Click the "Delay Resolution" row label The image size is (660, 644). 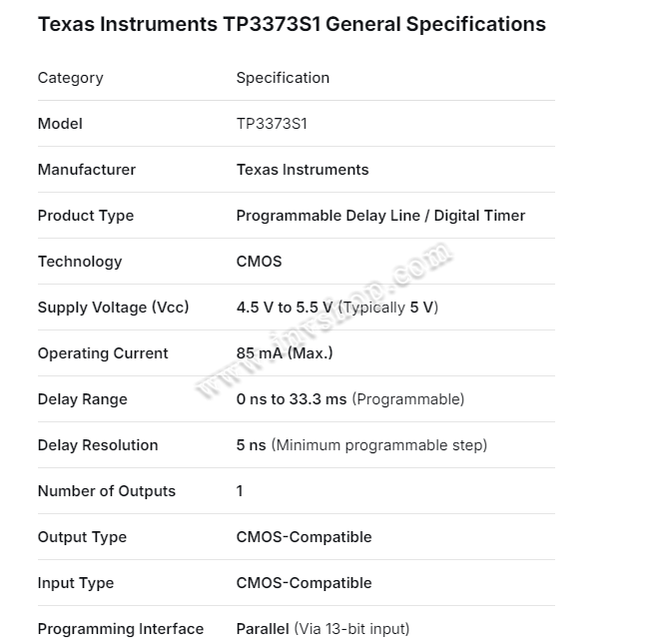pos(98,445)
